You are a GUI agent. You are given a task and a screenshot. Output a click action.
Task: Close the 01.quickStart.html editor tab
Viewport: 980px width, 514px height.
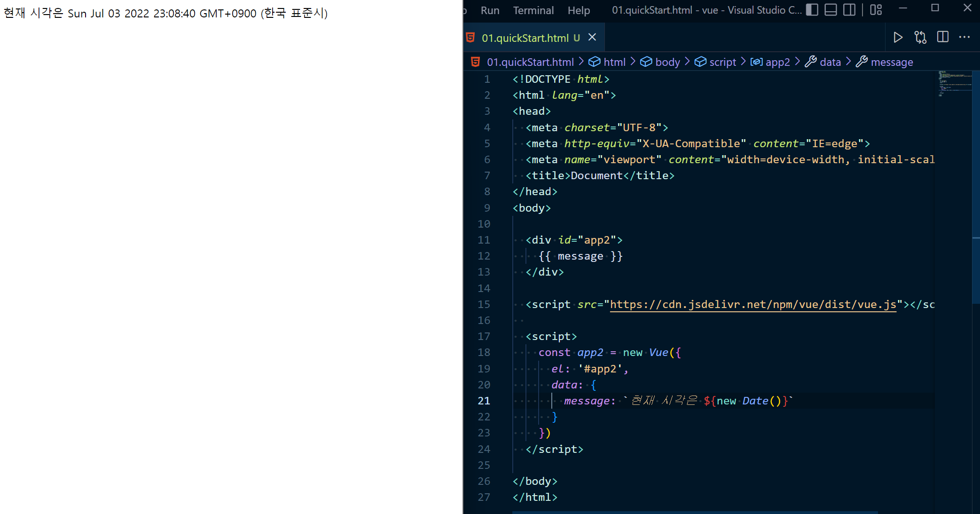click(592, 38)
